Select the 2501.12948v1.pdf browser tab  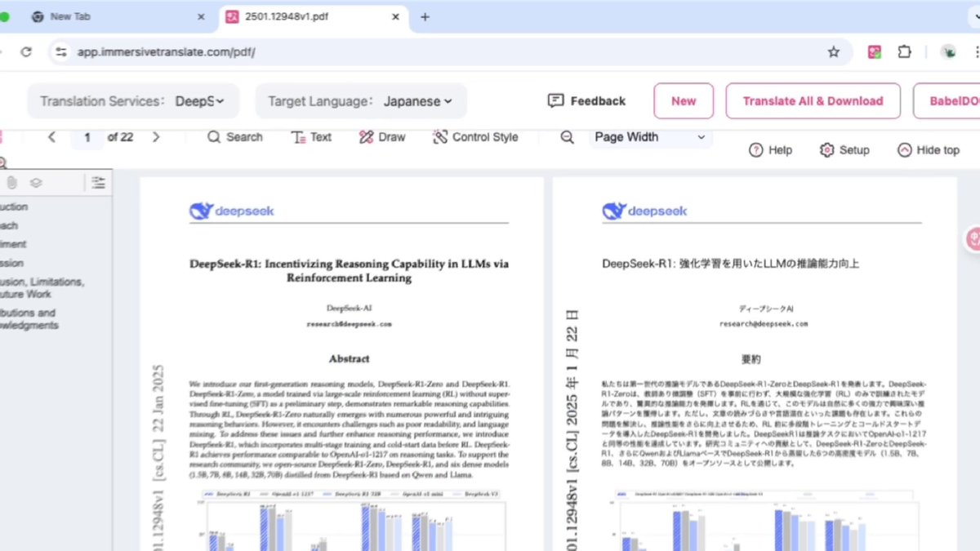(314, 16)
